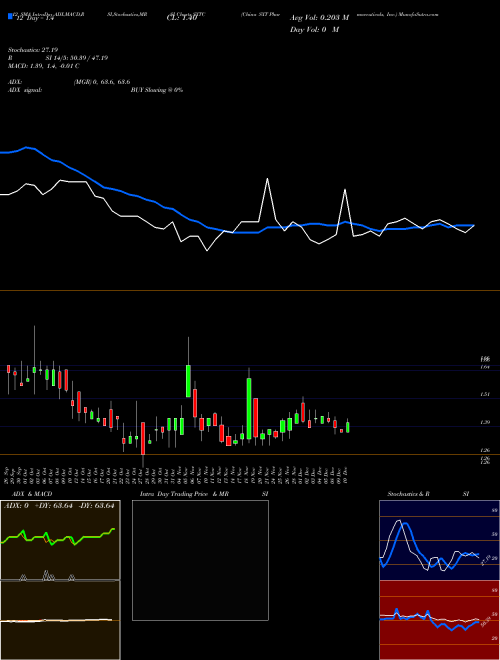Viewport: 500px width, 660px height.
Task: Click the large green candle with the longest upper wick
Action: pos(189,381)
